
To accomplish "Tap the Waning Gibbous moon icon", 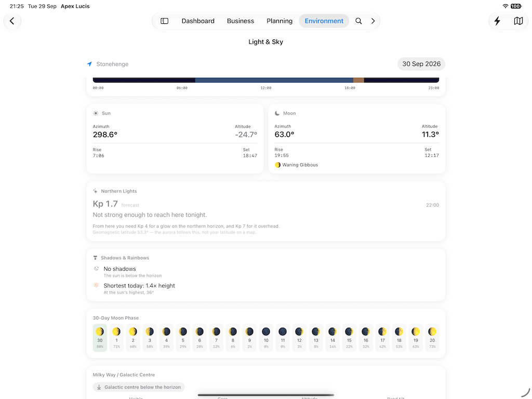I will pos(277,165).
